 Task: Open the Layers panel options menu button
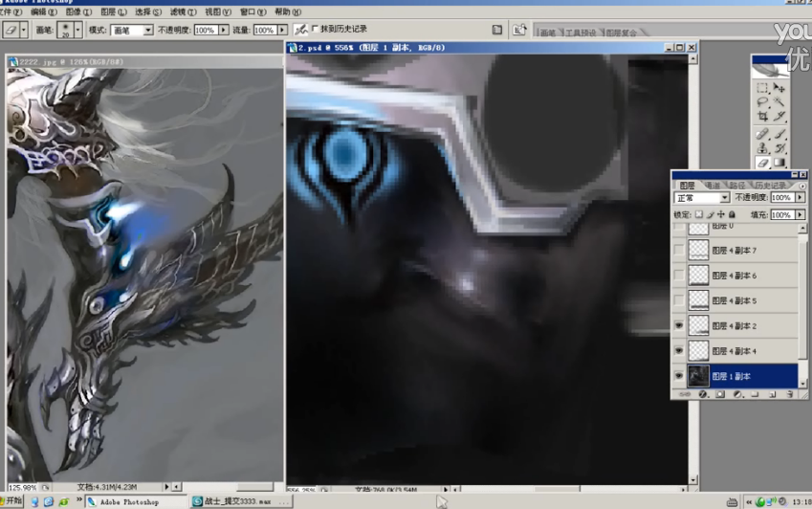(x=802, y=186)
